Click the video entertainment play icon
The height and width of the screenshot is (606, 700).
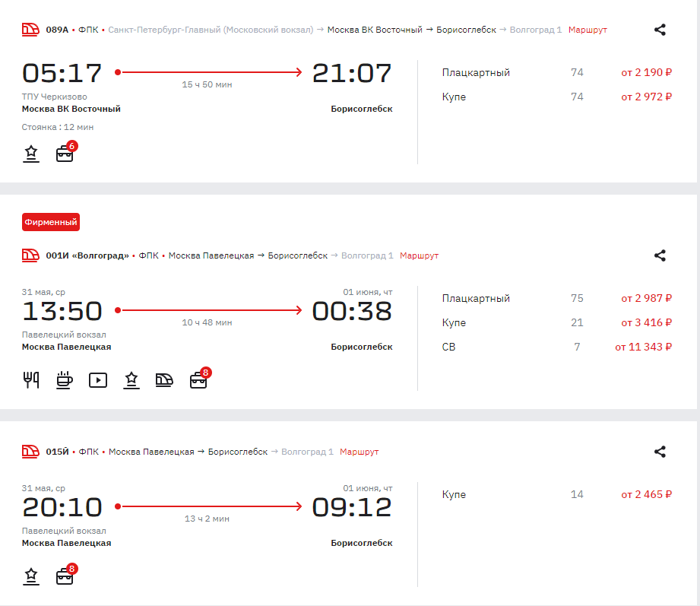[98, 380]
